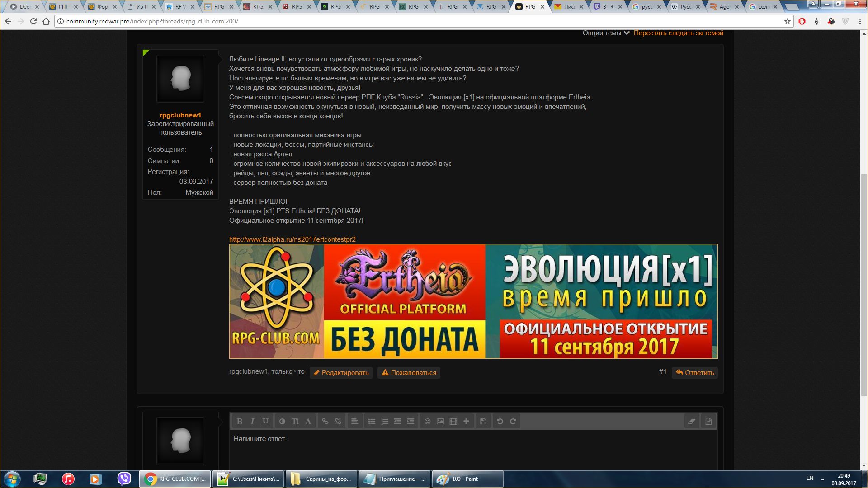Click the Opera extension icon
The image size is (868, 488).
point(802,21)
